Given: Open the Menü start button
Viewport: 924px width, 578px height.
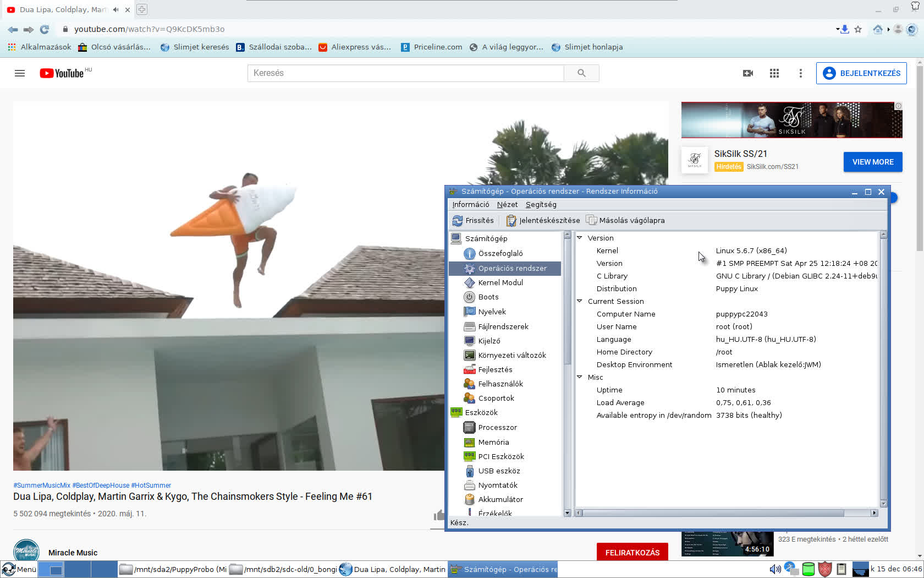Looking at the screenshot, I should tap(19, 569).
